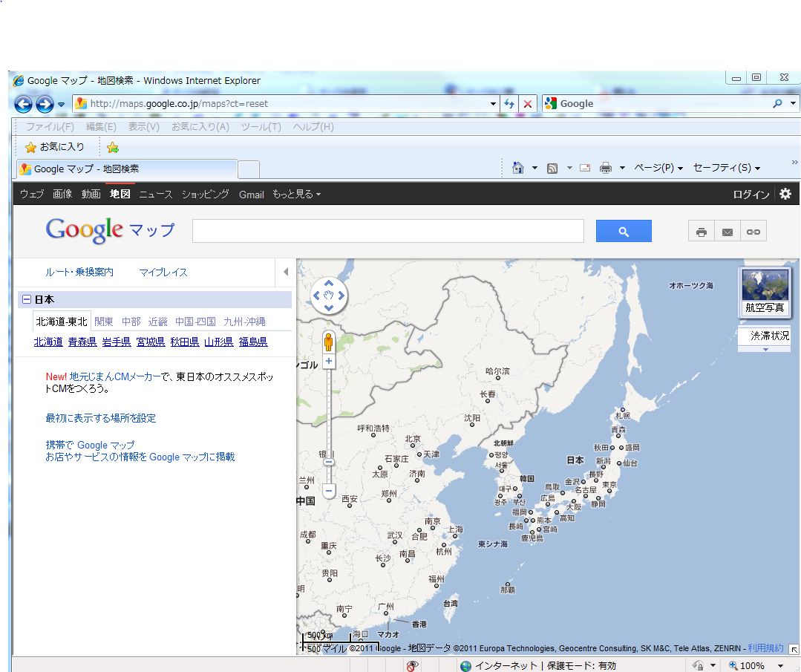Click the link chain icon
The width and height of the screenshot is (801, 672).
click(753, 232)
